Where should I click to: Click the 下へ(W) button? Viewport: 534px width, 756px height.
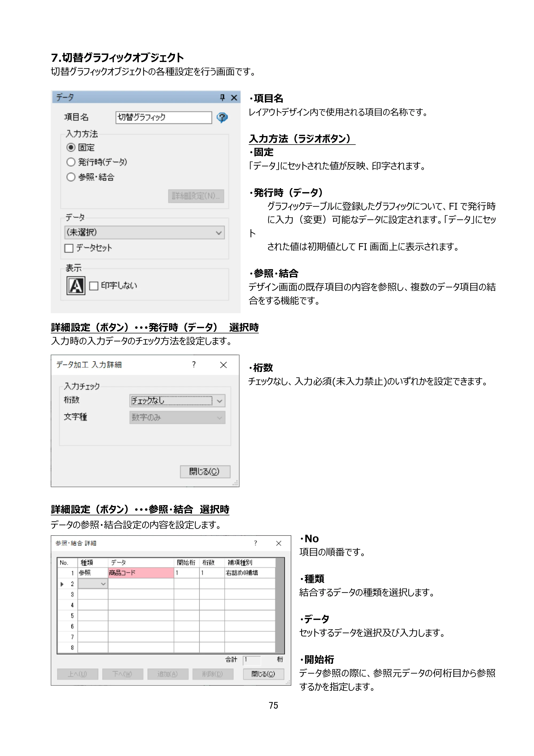tap(123, 674)
